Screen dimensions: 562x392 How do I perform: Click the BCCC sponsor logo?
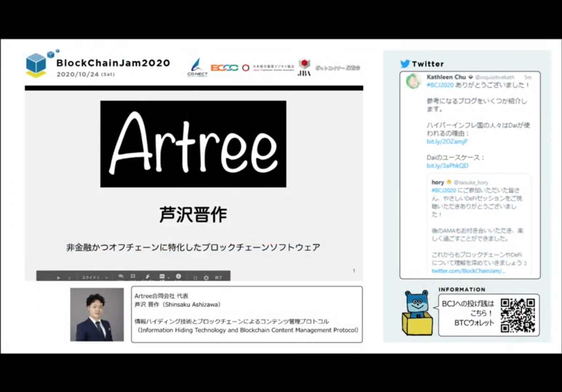tap(224, 68)
